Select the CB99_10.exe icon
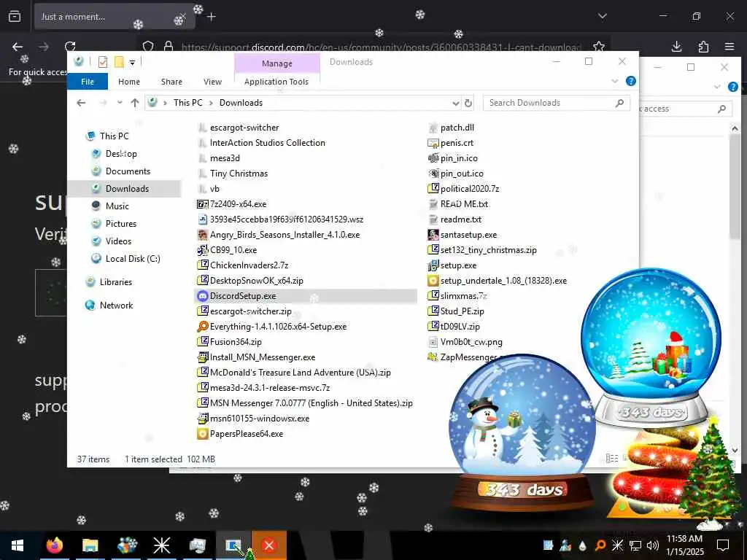The width and height of the screenshot is (747, 560). (x=203, y=249)
